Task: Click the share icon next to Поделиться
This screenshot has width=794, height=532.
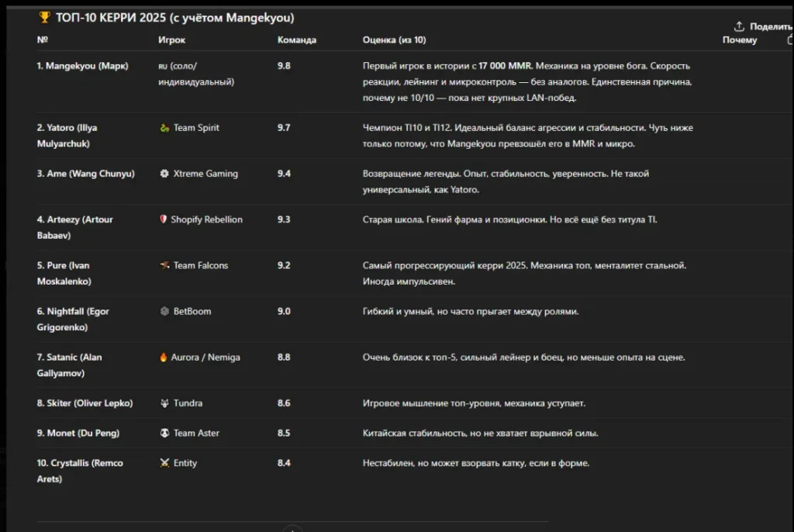Action: tap(739, 26)
